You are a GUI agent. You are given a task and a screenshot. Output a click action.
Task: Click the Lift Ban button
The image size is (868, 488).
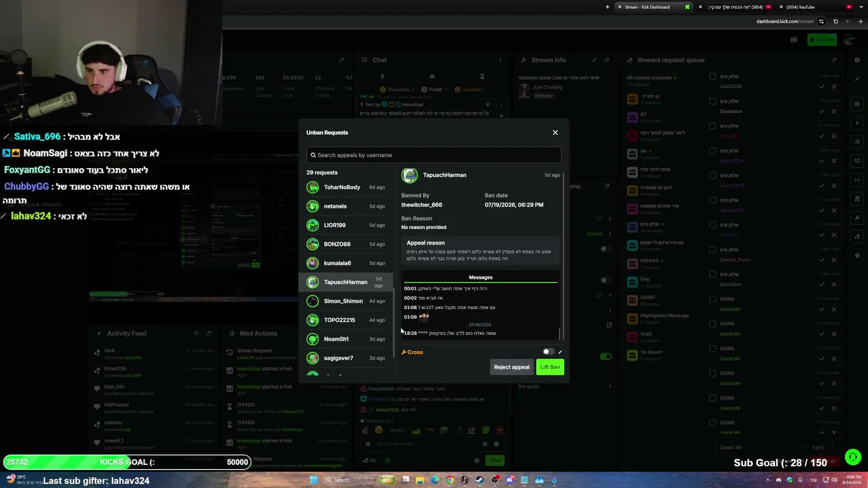tap(550, 367)
